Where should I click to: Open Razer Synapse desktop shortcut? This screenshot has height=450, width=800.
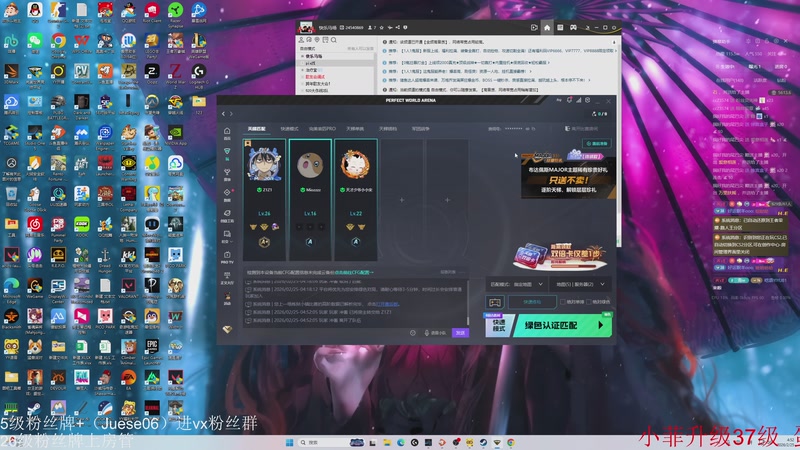click(176, 13)
